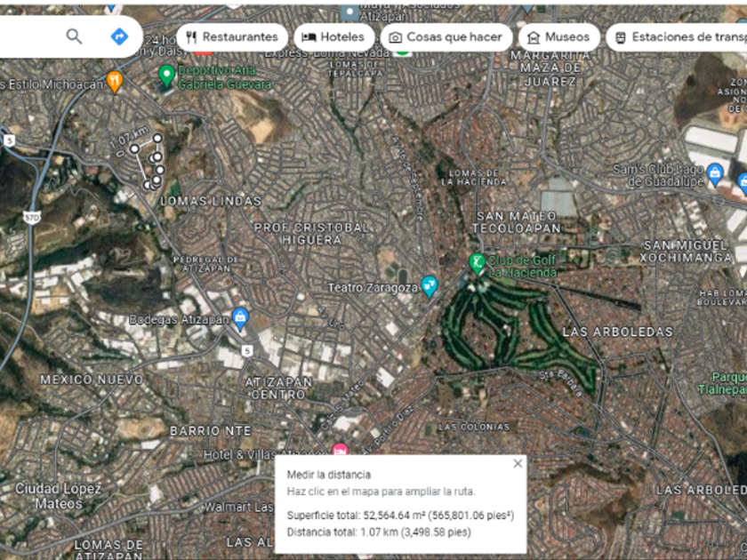Image resolution: width=747 pixels, height=560 pixels.
Task: Click the Superficie total value text
Action: click(x=438, y=516)
